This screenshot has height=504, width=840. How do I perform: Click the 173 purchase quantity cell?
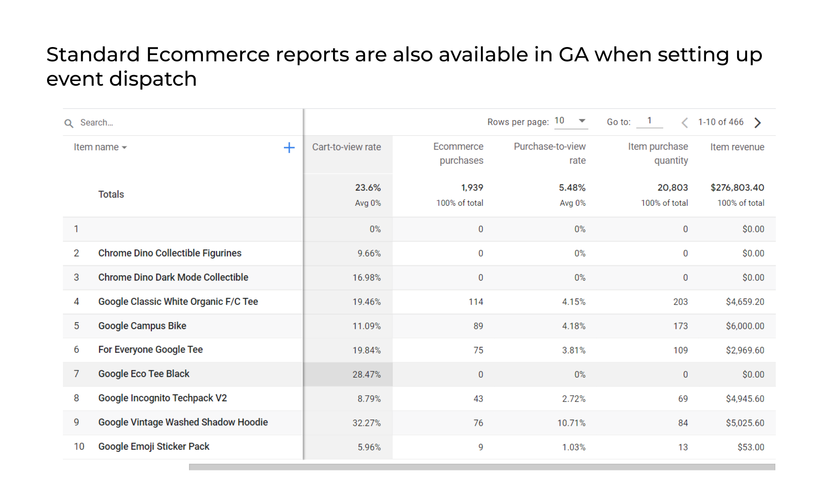coord(680,326)
